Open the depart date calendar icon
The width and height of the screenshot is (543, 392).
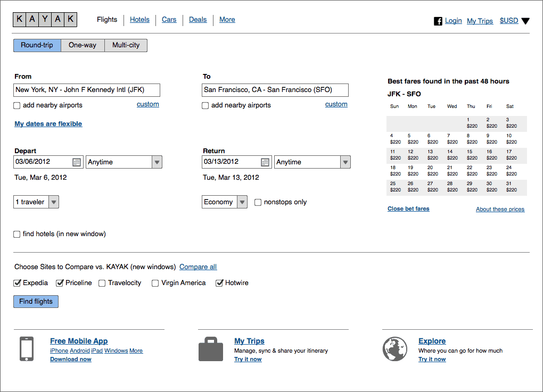(77, 162)
